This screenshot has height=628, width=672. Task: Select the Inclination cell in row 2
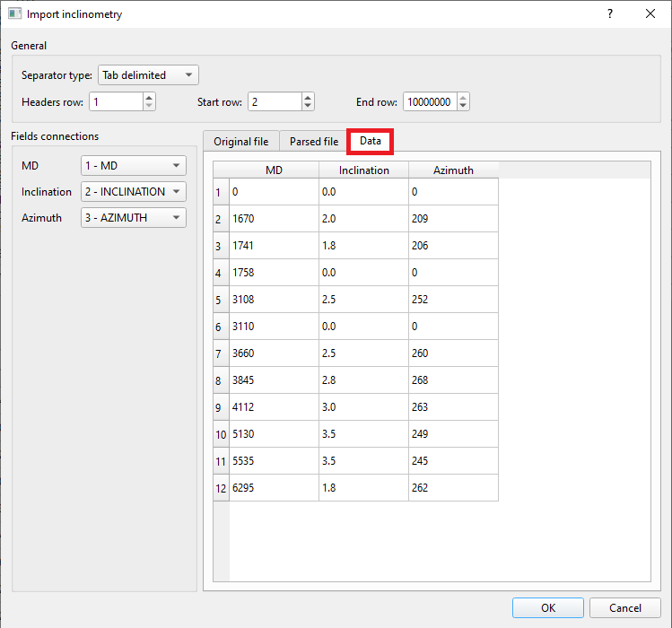[x=364, y=219]
